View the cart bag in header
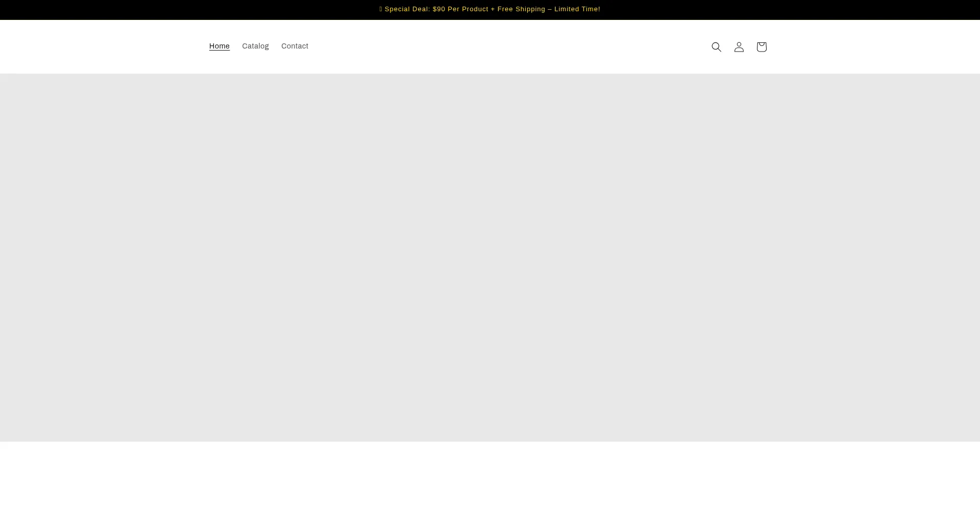980x507 pixels. coord(761,47)
